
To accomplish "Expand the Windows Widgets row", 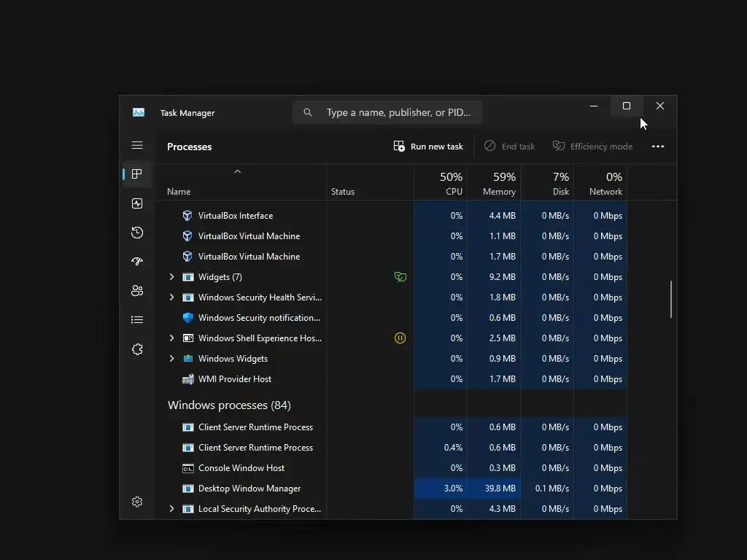I will [172, 359].
